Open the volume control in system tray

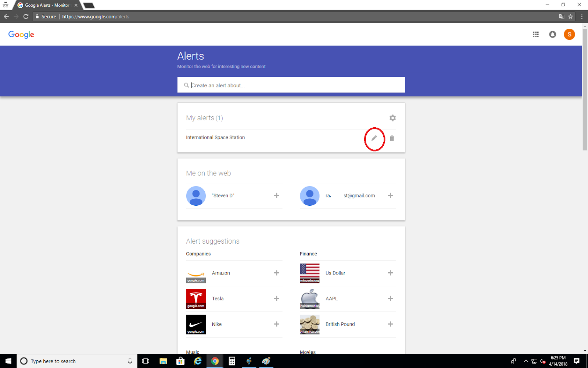[542, 361]
